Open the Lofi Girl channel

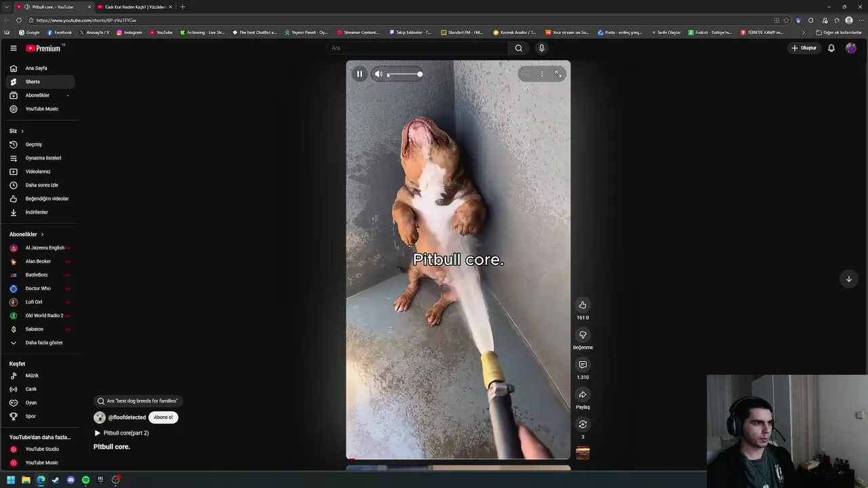(40, 302)
